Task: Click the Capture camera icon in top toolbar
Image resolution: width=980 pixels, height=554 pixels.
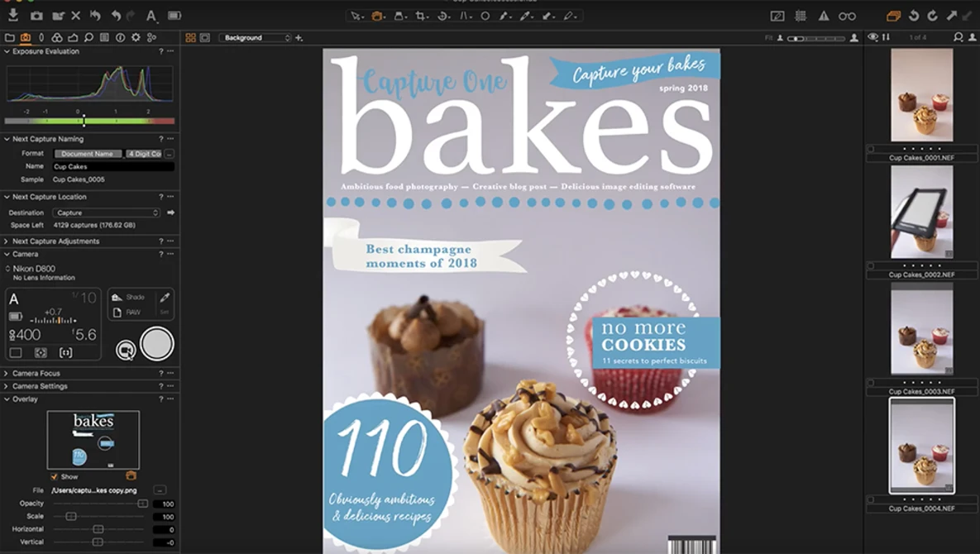Action: tap(37, 16)
